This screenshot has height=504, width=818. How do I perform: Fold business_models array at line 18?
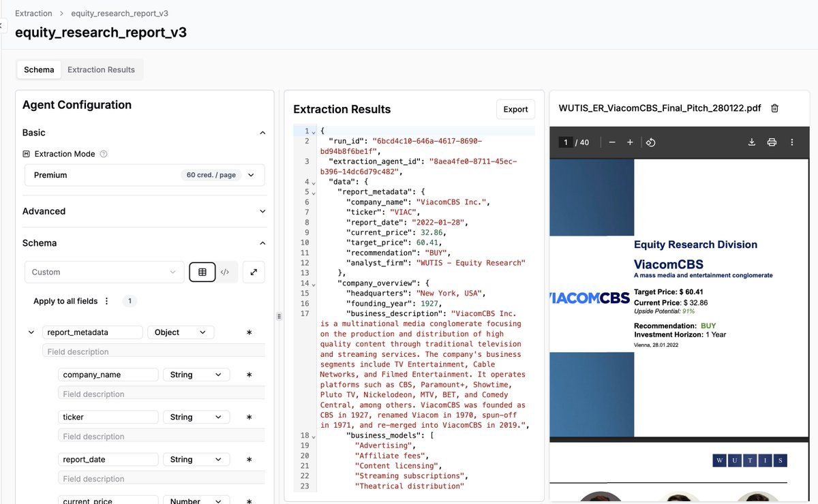point(314,435)
